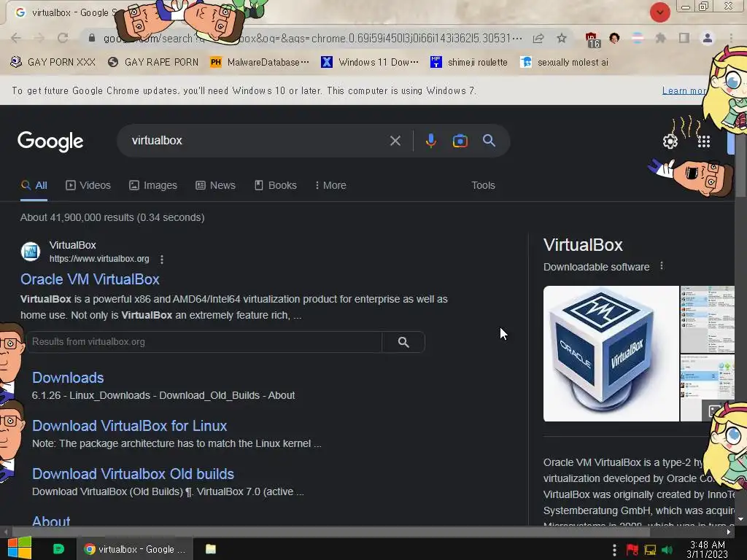
Task: Click the share page icon in address bar
Action: pyautogui.click(x=538, y=38)
